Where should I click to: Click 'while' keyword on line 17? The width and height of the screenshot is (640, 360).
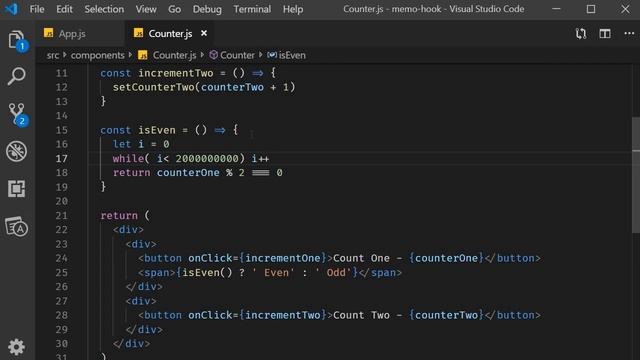click(x=129, y=158)
